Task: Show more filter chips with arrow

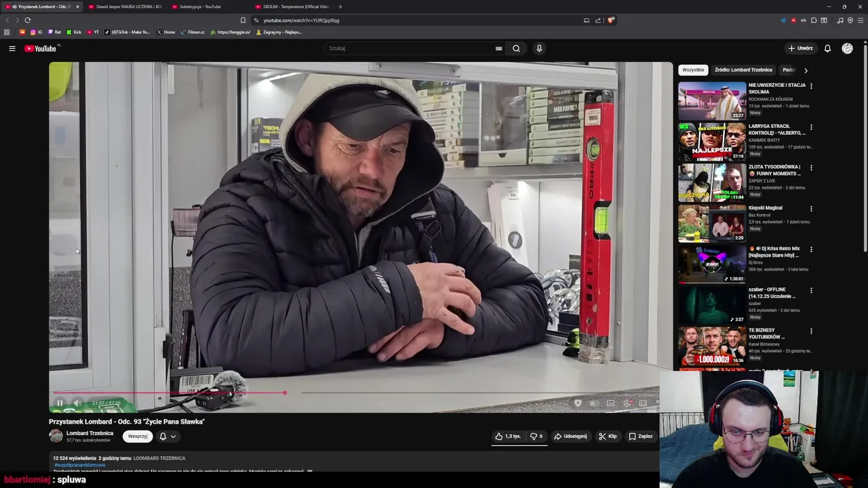Action: pos(806,70)
